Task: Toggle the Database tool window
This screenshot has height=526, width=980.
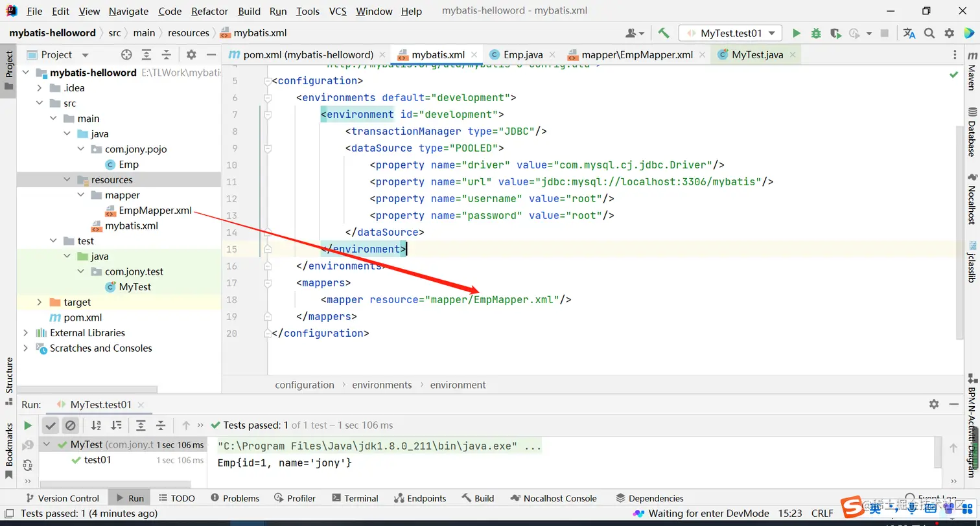Action: pyautogui.click(x=972, y=133)
